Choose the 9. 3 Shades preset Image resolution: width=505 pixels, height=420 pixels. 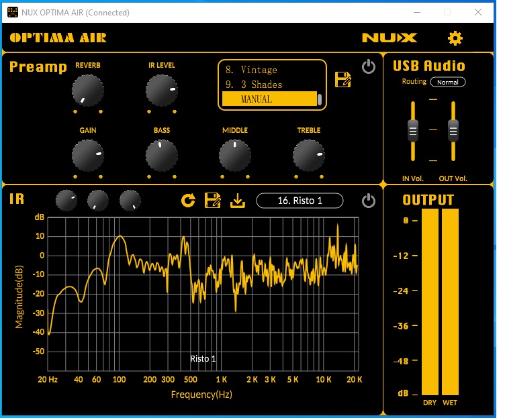pyautogui.click(x=269, y=85)
